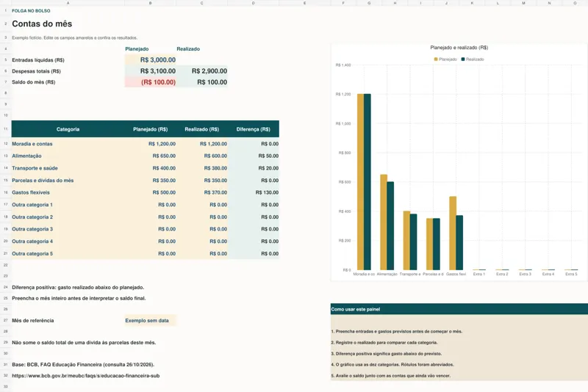Click the Categoria table header
The width and height of the screenshot is (588, 392).
click(68, 129)
